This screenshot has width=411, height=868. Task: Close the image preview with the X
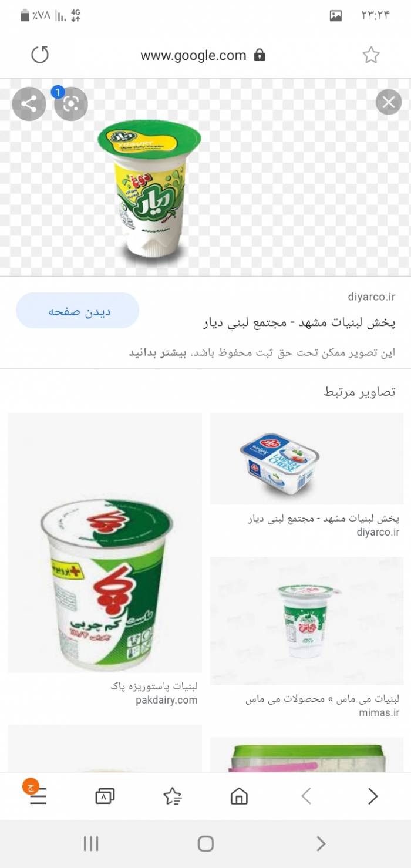click(389, 102)
